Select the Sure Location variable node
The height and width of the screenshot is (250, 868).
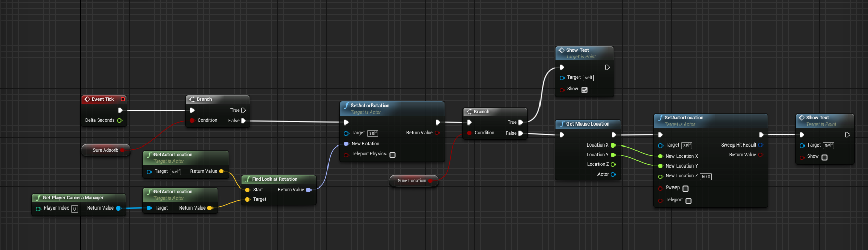tap(414, 181)
